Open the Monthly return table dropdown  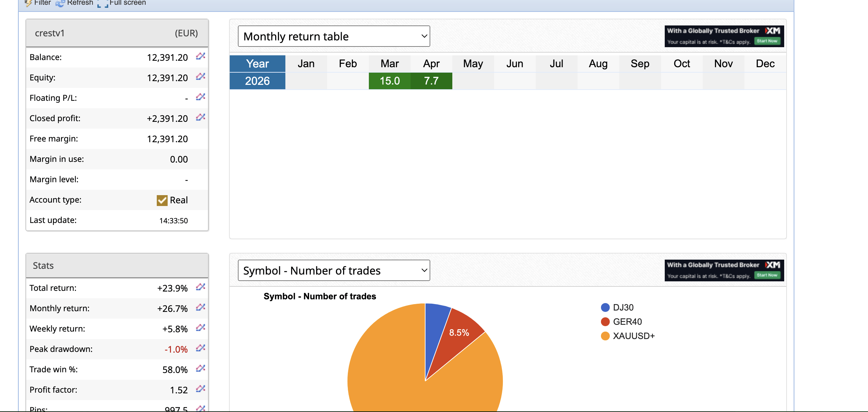tap(334, 36)
